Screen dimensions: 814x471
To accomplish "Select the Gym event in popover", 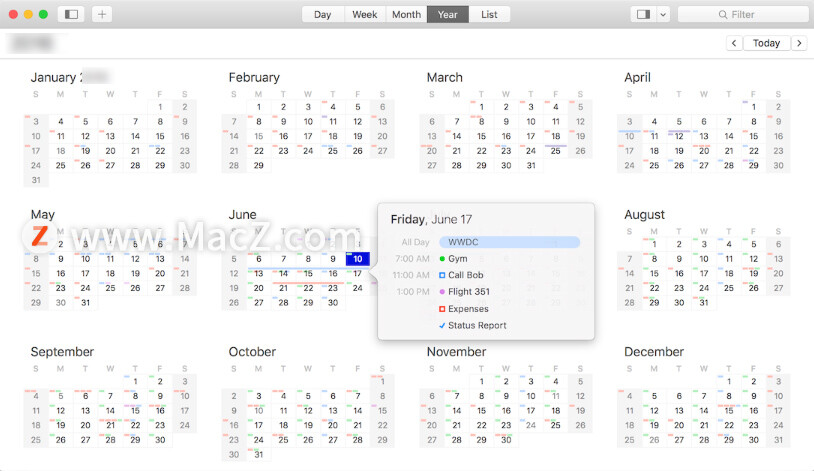I will click(457, 259).
